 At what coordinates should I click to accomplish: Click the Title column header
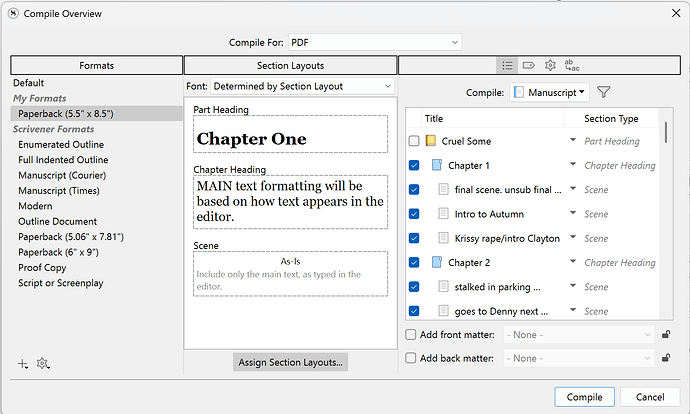tap(492, 118)
